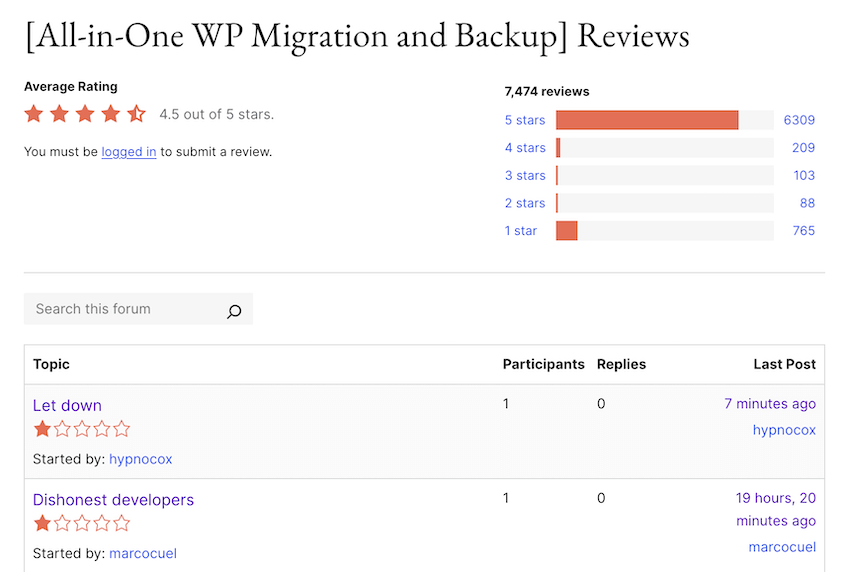Filter reviews by 2 stars
The height and width of the screenshot is (572, 845).
[525, 203]
